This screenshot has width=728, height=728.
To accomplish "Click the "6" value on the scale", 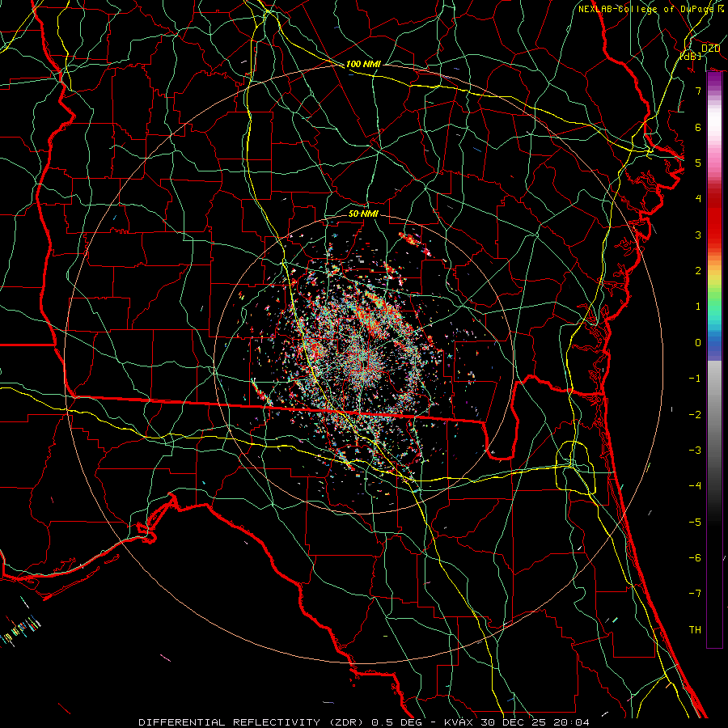I will (698, 127).
